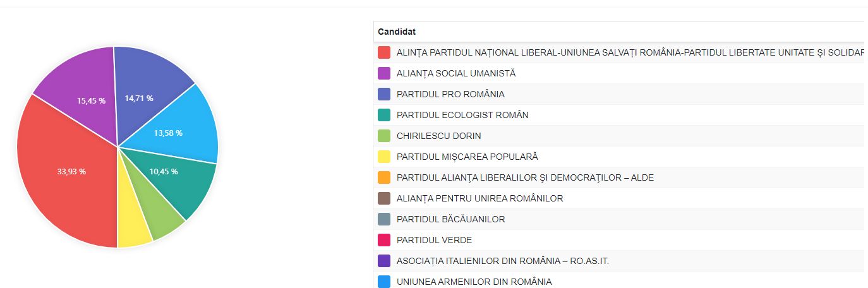Click the green Chirilescu Dorin swatch
The image size is (868, 288).
point(383,136)
